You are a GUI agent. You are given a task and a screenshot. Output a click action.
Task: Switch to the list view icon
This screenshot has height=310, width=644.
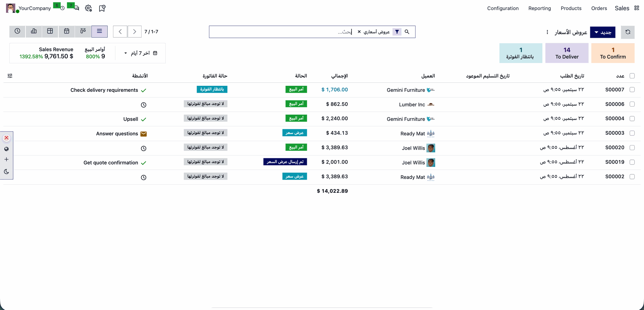click(99, 32)
